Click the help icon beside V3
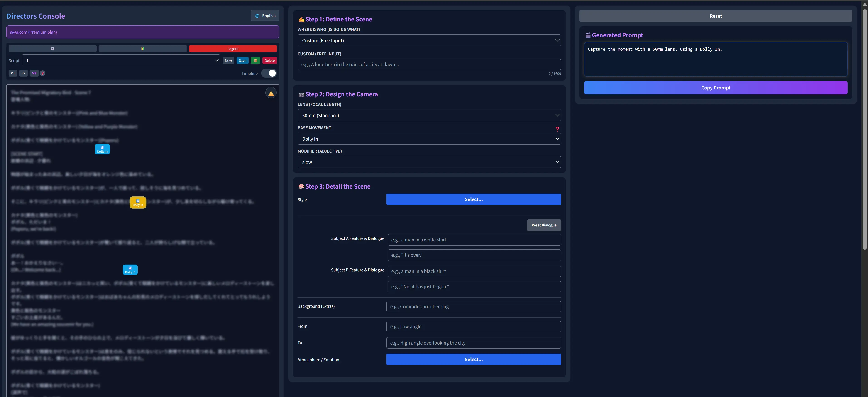This screenshot has height=397, width=868. (x=43, y=73)
